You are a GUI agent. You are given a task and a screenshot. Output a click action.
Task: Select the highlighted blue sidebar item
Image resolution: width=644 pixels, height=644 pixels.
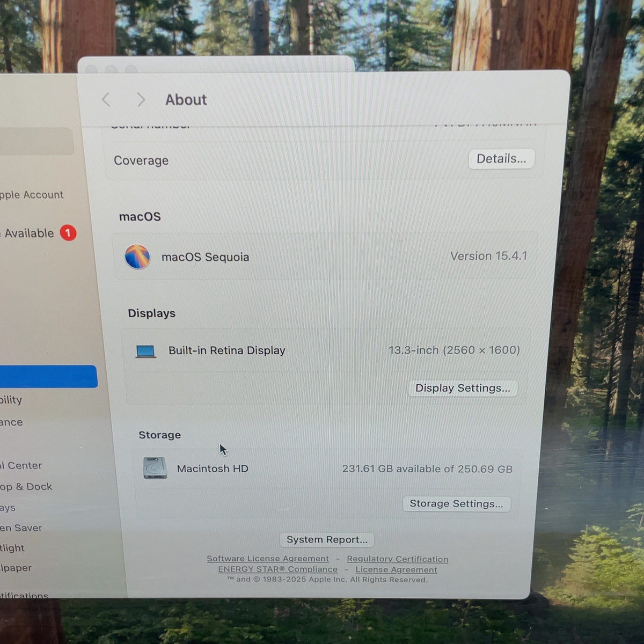48,376
